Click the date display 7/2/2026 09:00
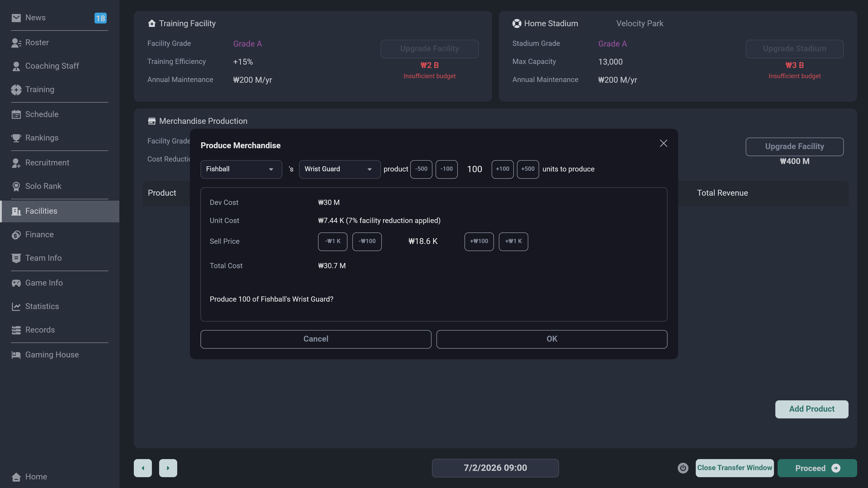Screen dimensions: 868x488 [495, 468]
